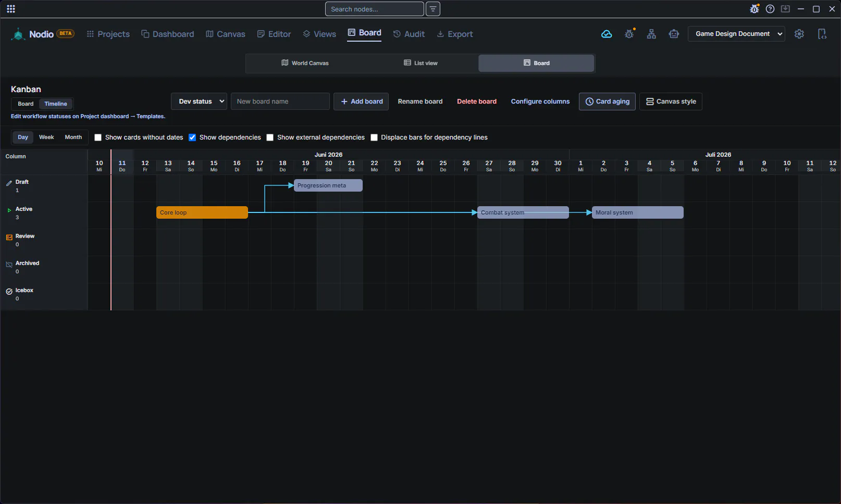Image resolution: width=841 pixels, height=504 pixels.
Task: Click the bug icon with orange dot
Action: coord(629,34)
